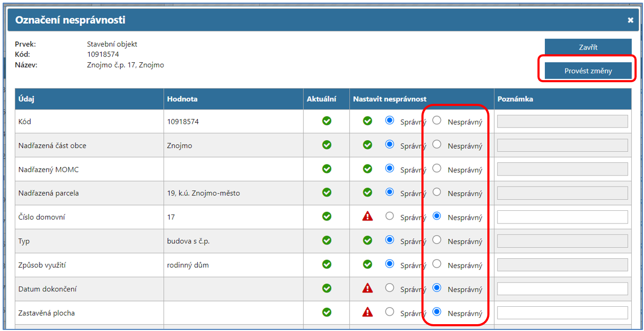Click green Aktuální checkmark for Způsob využití
Viewport: 644px width, 331px height.
coord(326,265)
